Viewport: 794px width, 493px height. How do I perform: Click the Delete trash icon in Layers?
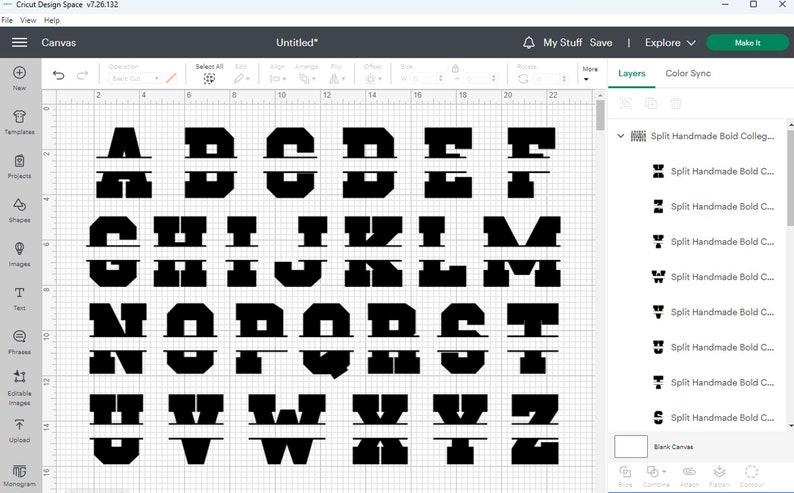coord(676,104)
